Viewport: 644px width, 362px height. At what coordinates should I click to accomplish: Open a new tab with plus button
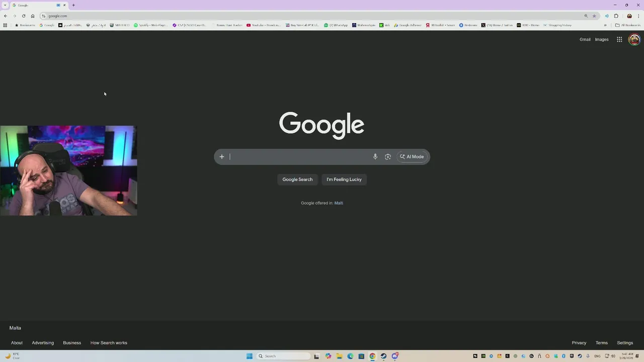[73, 5]
